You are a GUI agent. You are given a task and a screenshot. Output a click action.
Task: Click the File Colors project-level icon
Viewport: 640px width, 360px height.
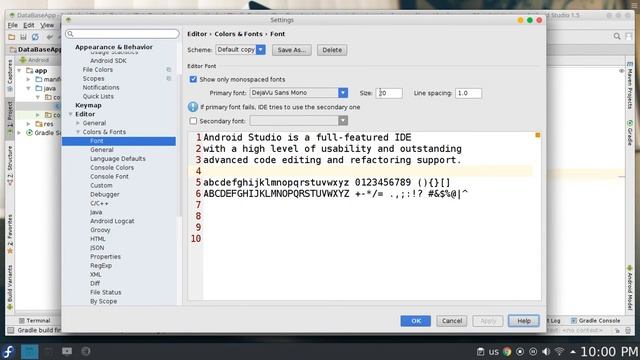tap(169, 70)
